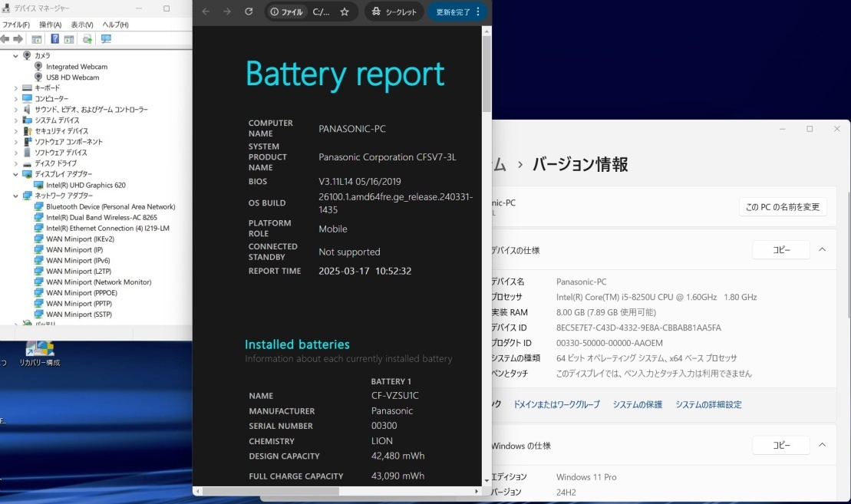Click the Device Manager title bar icon
851x504 pixels.
pyautogui.click(x=6, y=8)
